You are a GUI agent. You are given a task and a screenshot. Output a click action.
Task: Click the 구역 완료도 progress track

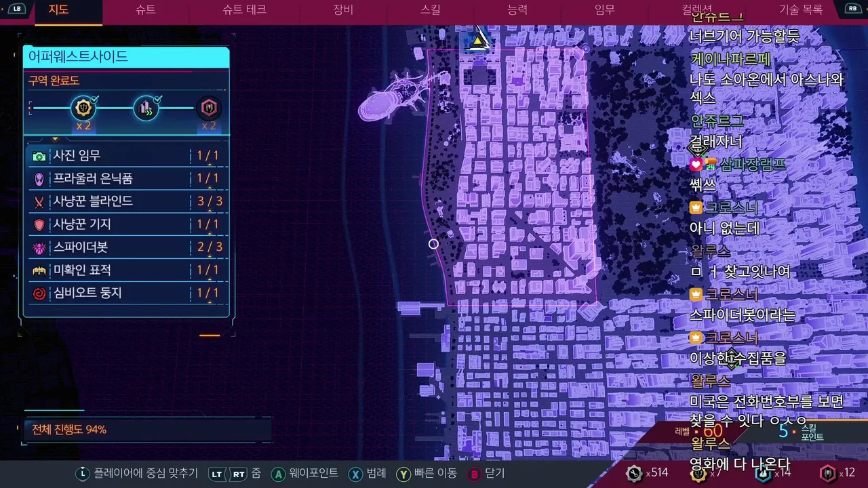(x=125, y=108)
